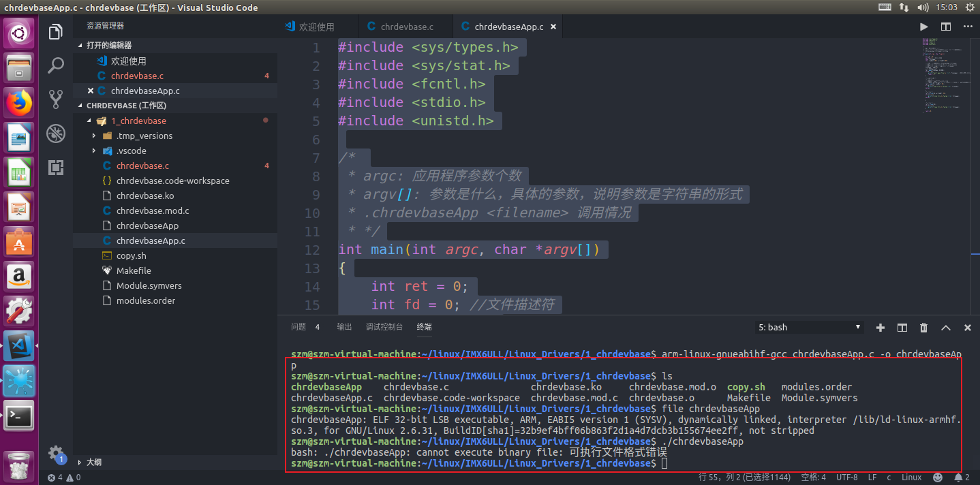Viewport: 980px width, 485px height.
Task: Select the Terminal panel tab
Action: coord(425,328)
